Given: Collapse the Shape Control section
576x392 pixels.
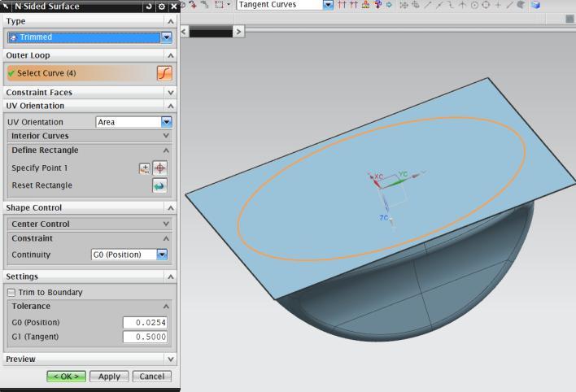Looking at the screenshot, I should 171,208.
